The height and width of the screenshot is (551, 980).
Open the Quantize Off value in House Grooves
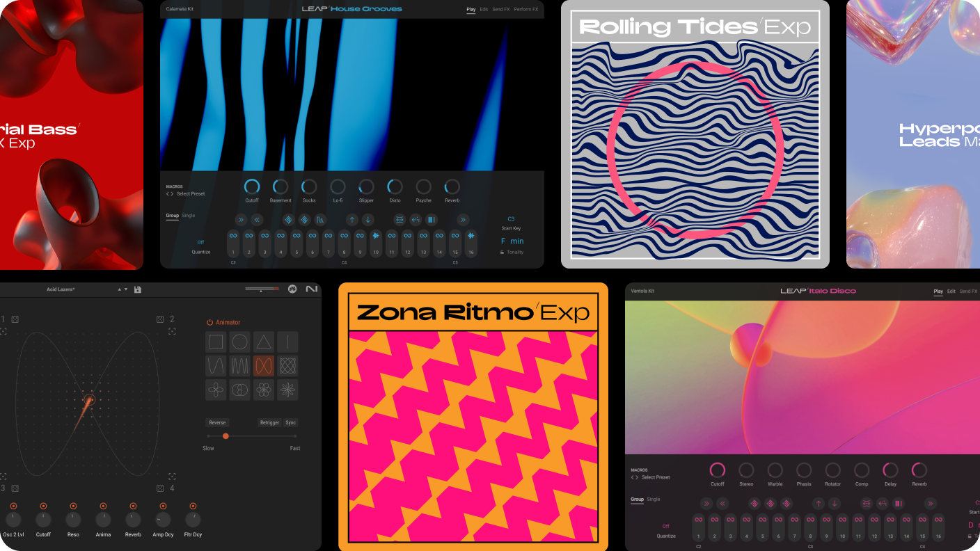(200, 242)
